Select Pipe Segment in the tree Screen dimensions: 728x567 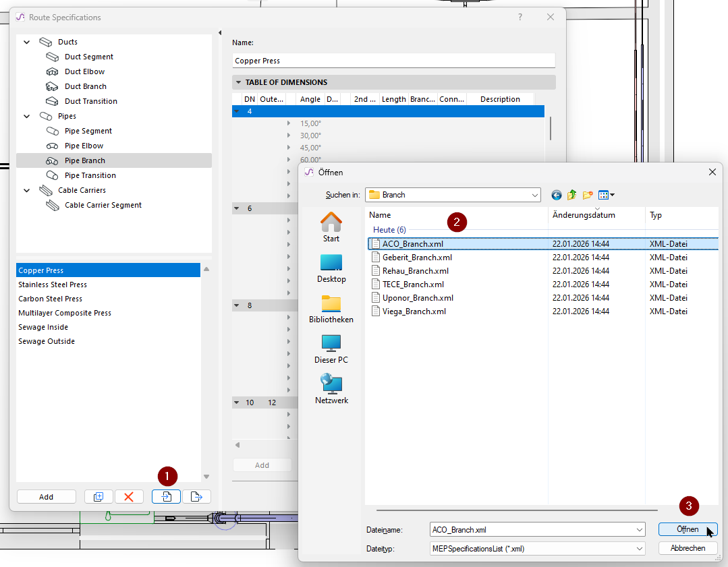88,131
